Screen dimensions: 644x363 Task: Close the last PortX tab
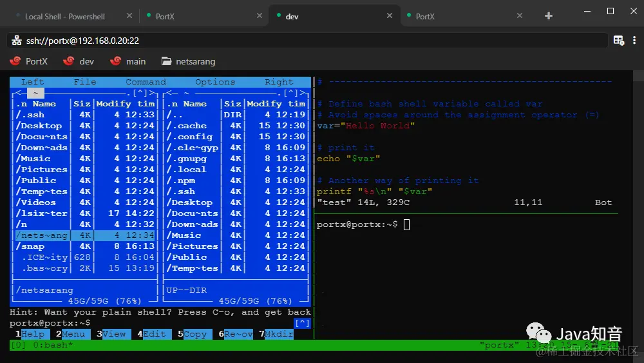pyautogui.click(x=520, y=15)
